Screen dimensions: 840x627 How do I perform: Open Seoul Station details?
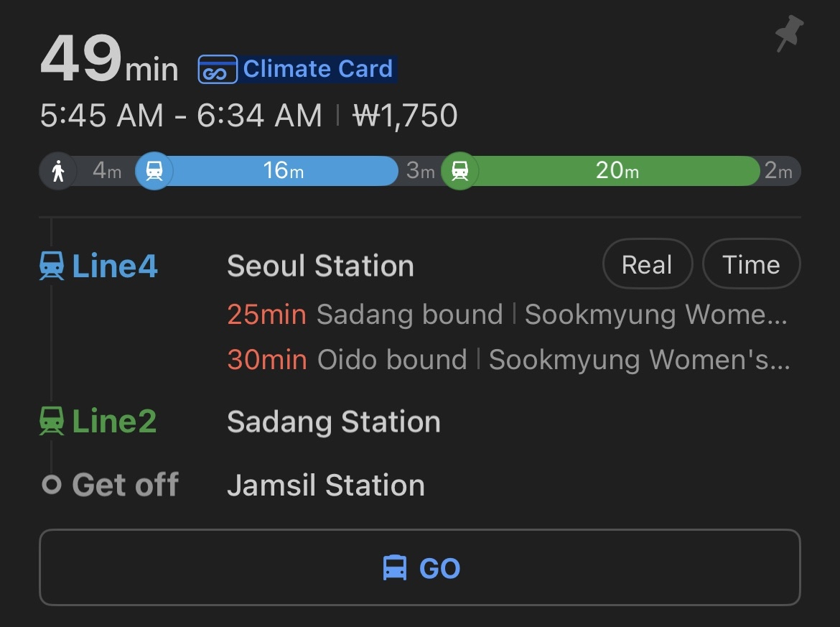[320, 266]
